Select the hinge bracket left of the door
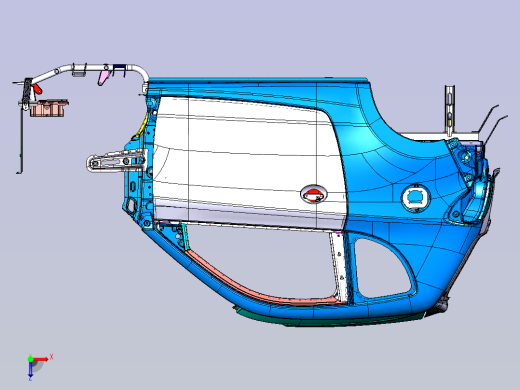The height and width of the screenshot is (390, 520). pyautogui.click(x=117, y=161)
